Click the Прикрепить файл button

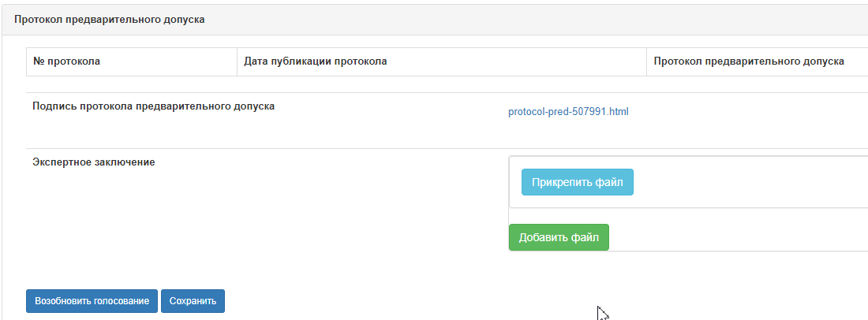(577, 182)
